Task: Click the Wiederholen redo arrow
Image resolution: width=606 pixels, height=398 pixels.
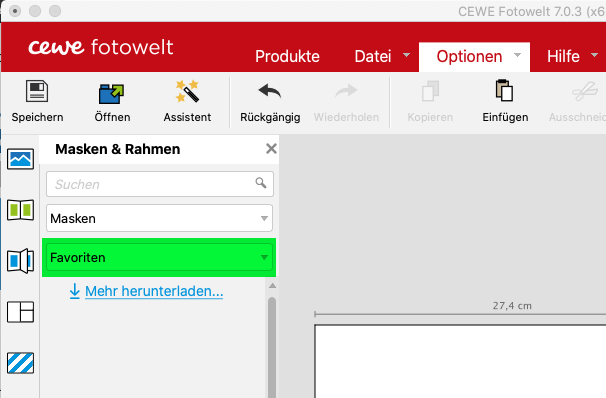Action: coord(346,91)
